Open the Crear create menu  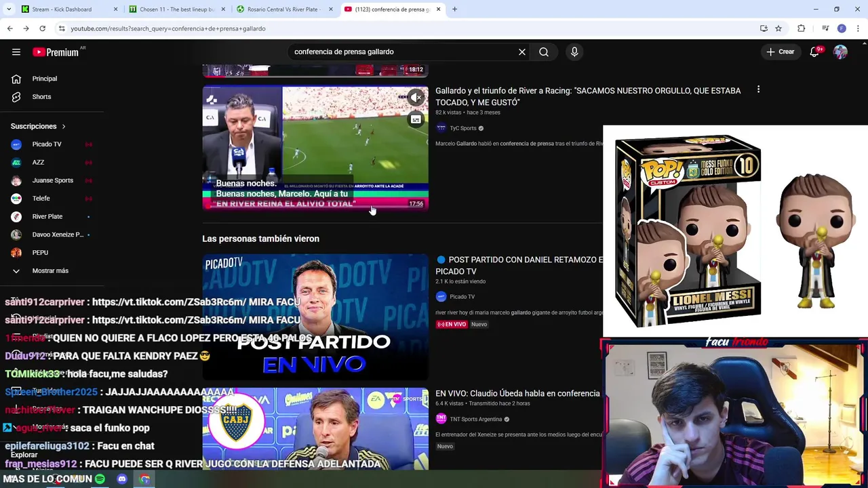781,52
